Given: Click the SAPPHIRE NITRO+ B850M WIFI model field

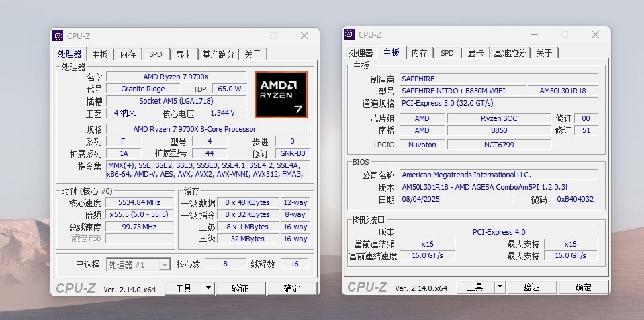Looking at the screenshot, I should [x=463, y=91].
